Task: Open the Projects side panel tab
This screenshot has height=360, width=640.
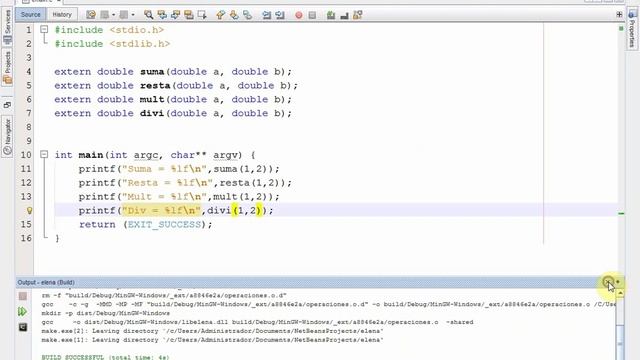Action: click(x=7, y=67)
